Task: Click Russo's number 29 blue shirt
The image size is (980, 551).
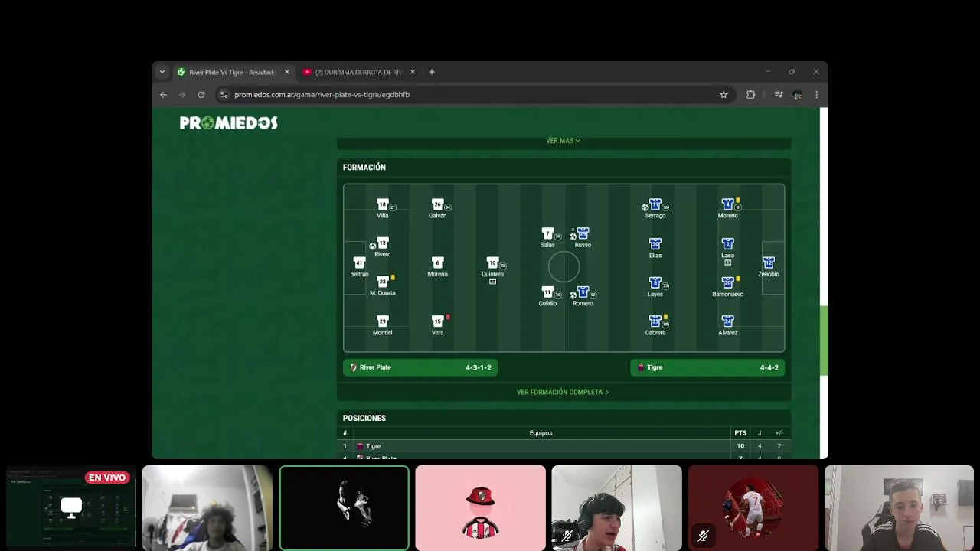Action: (x=583, y=233)
